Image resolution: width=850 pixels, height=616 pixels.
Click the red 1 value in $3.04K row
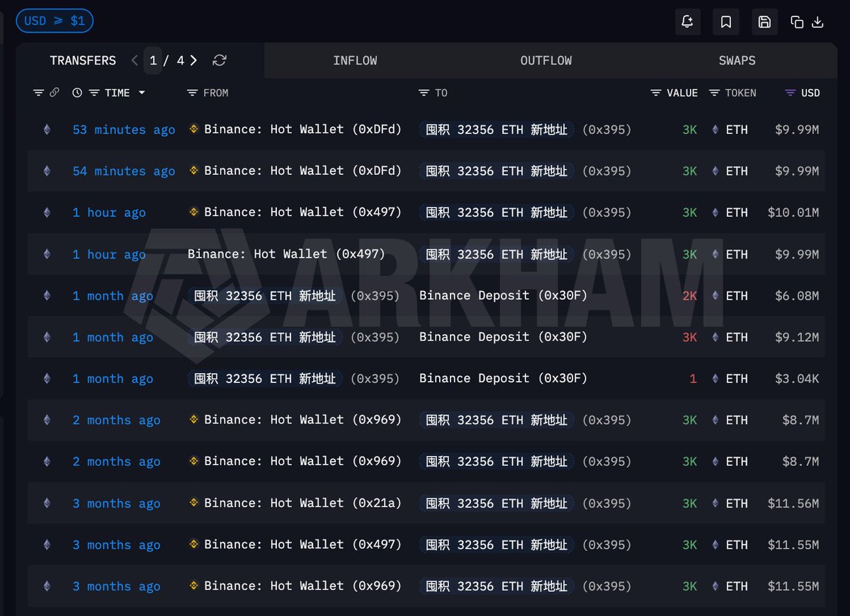click(693, 379)
